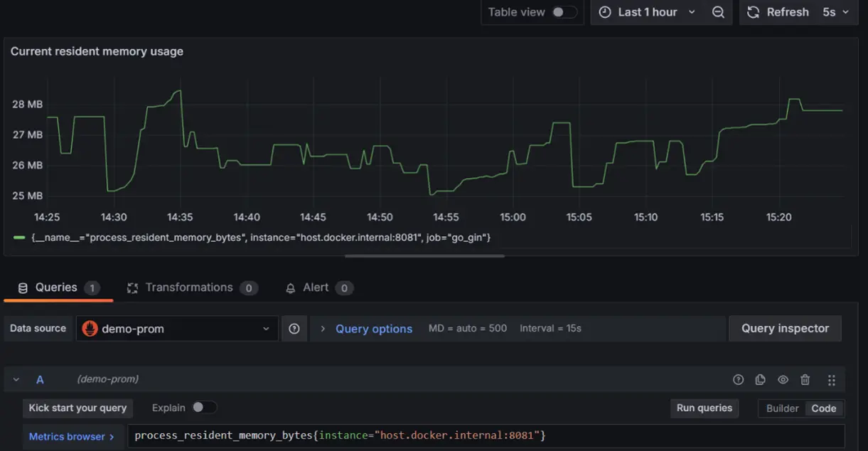The width and height of the screenshot is (868, 451).
Task: Grab the query A drag handle
Action: coord(831,379)
